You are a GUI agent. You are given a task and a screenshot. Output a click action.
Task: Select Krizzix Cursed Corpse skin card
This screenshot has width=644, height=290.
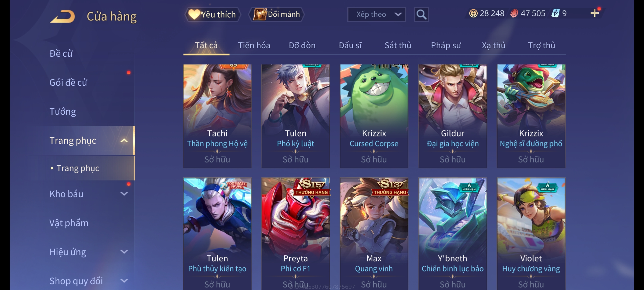[x=374, y=116]
